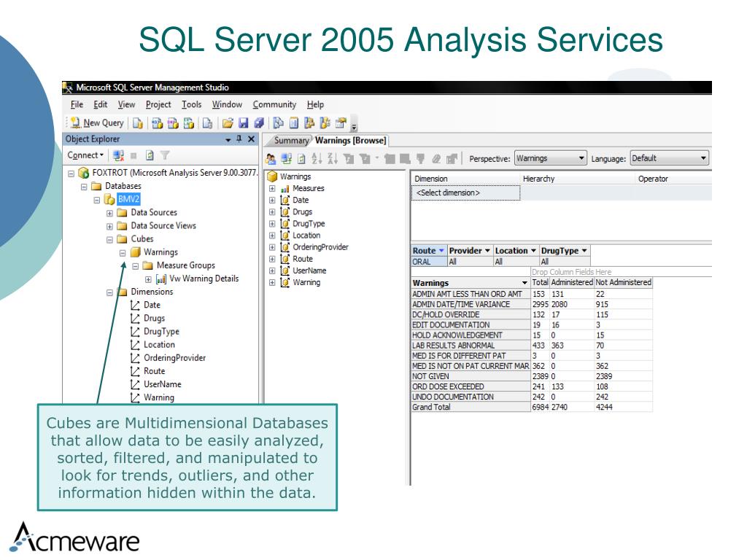Toggle auto-hide pin on Object Explorer

(239, 139)
